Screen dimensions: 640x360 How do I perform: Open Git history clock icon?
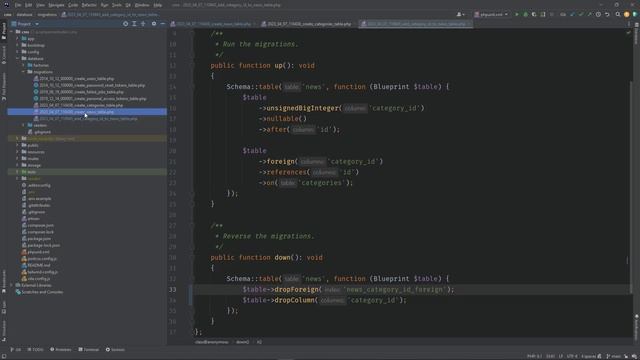coord(598,14)
